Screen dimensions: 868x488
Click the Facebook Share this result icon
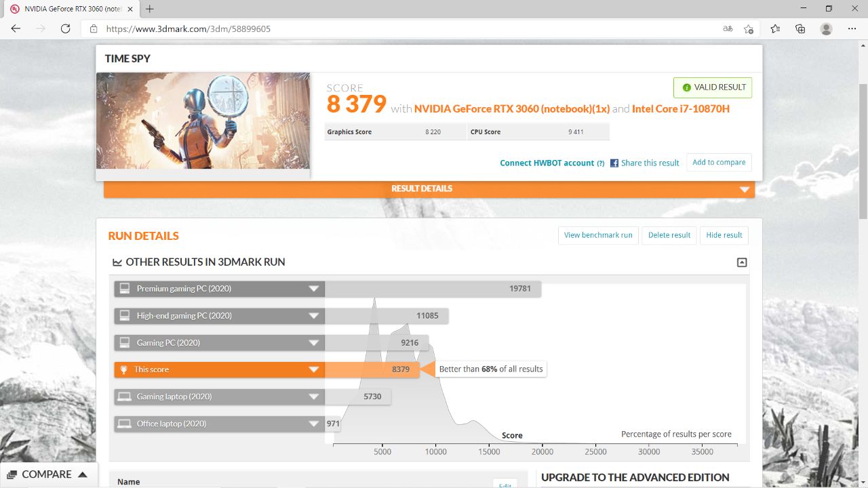(x=614, y=163)
